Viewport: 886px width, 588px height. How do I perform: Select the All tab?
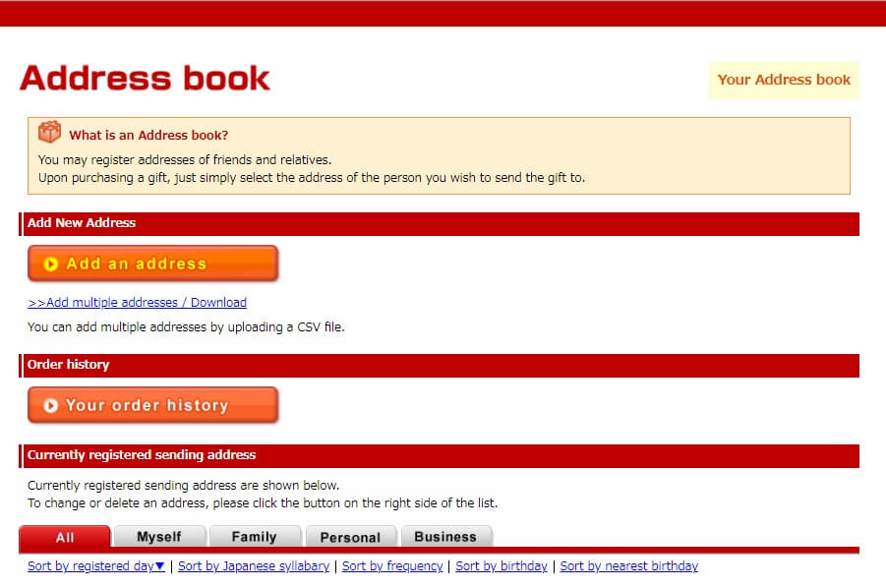65,537
